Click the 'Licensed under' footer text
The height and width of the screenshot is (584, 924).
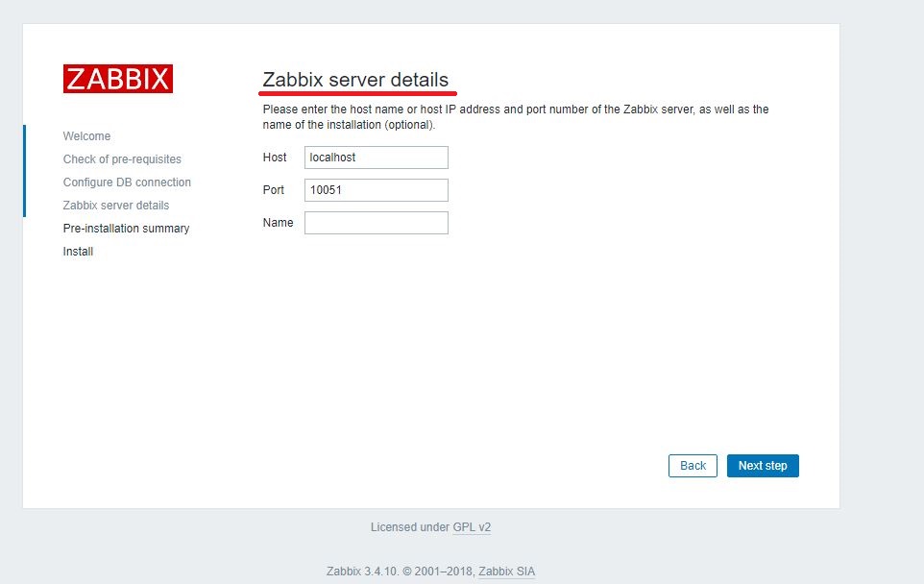409,527
